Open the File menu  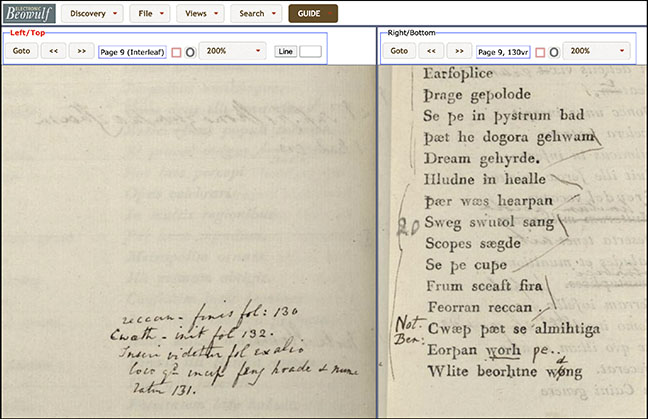[x=150, y=14]
